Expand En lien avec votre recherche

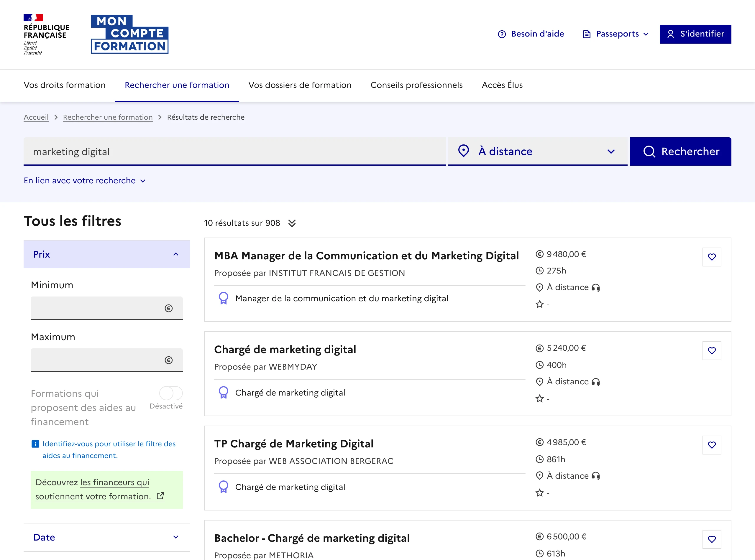85,181
